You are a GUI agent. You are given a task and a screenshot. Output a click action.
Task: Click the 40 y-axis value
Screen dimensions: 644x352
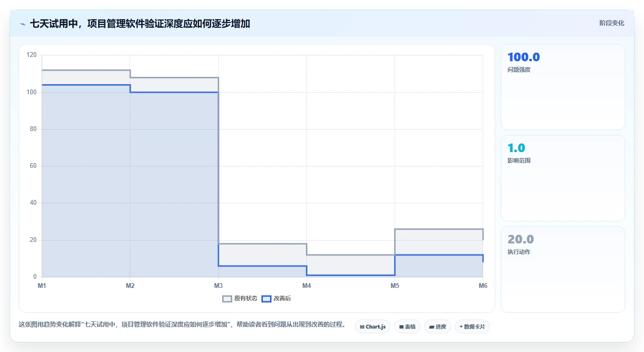tap(33, 203)
